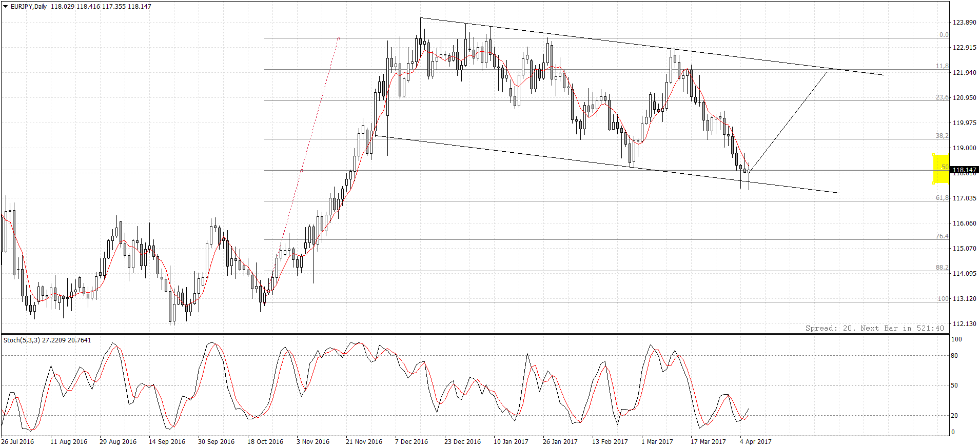Click the 112.130 price axis label
The height and width of the screenshot is (448, 980).
click(x=965, y=324)
